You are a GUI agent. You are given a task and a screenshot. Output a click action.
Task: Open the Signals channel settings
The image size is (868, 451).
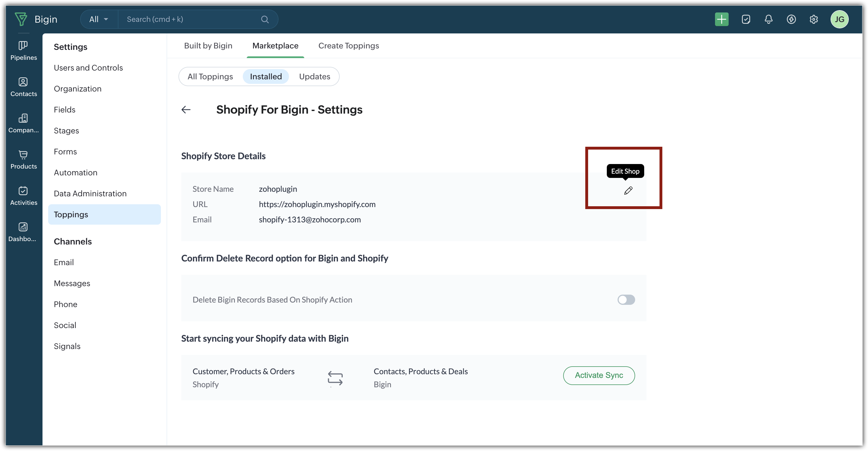pos(67,346)
